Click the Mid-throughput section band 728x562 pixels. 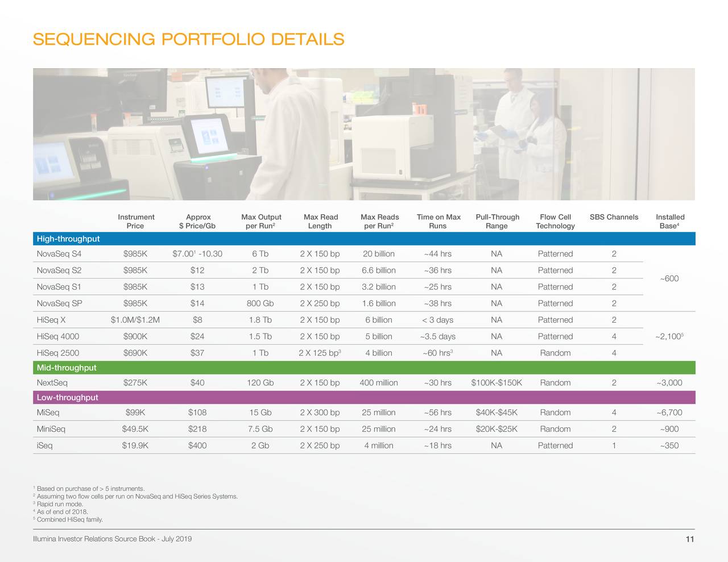(x=364, y=368)
